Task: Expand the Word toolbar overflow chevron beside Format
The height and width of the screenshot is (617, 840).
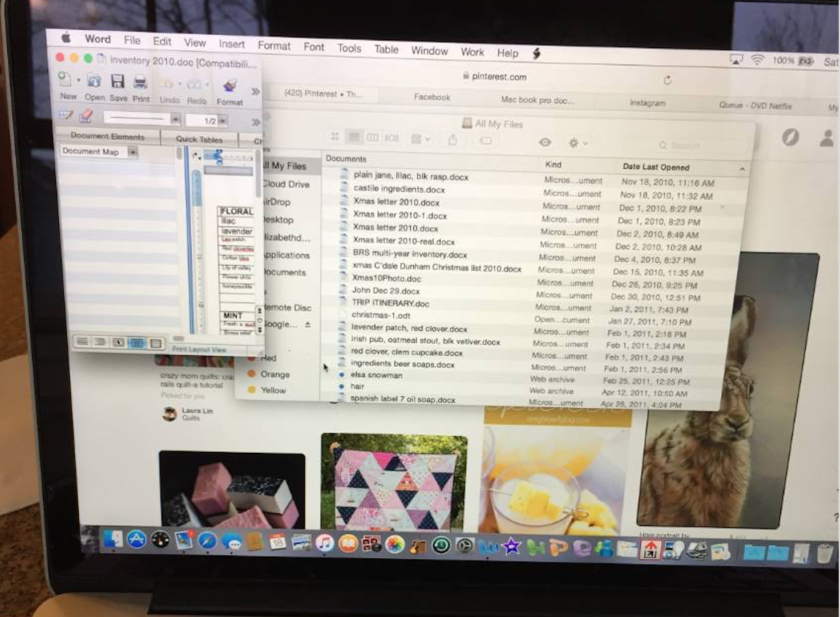Action: [x=255, y=91]
